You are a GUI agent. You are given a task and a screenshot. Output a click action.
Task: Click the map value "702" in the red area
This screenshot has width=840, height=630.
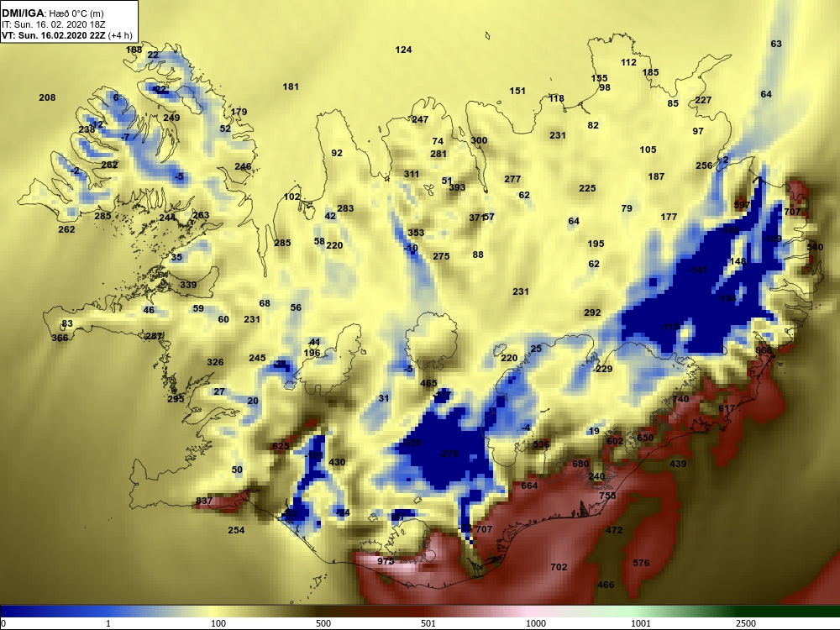[x=559, y=567]
